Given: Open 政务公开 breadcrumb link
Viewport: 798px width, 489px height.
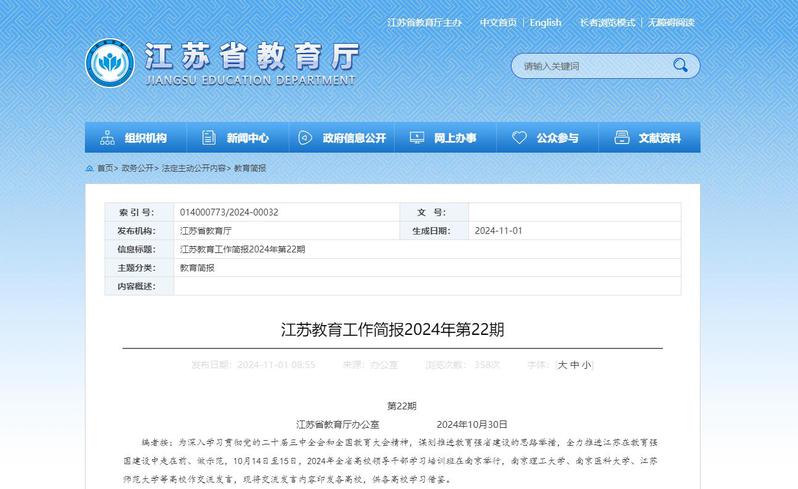Looking at the screenshot, I should coord(138,169).
